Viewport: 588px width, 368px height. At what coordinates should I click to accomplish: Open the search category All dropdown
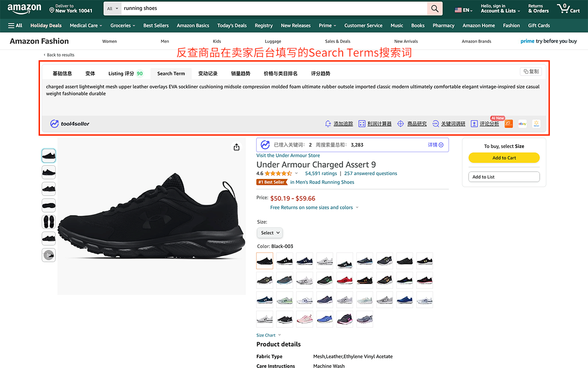[x=113, y=8]
